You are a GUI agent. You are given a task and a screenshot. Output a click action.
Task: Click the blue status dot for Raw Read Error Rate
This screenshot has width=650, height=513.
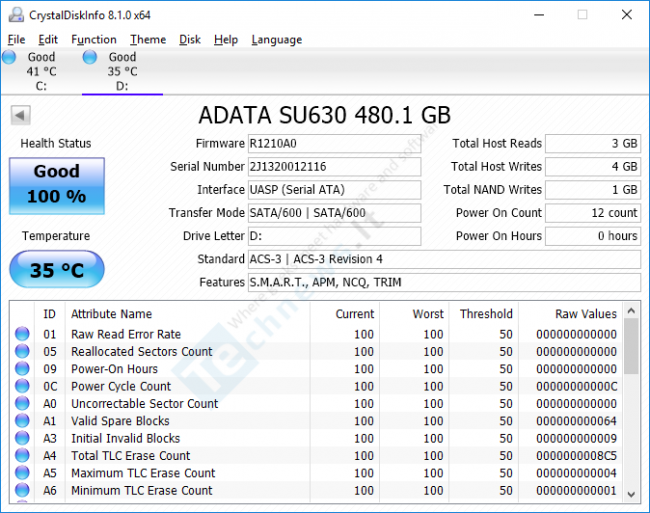point(22,334)
